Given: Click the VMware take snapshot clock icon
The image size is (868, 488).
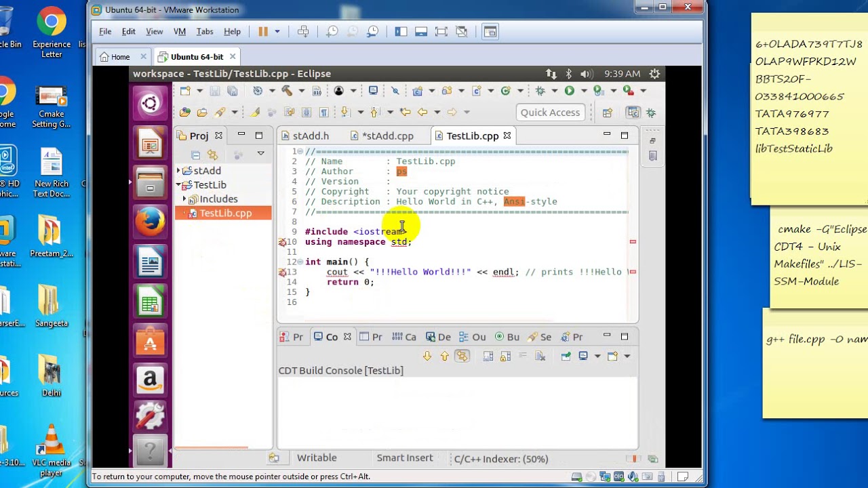Looking at the screenshot, I should [x=332, y=31].
